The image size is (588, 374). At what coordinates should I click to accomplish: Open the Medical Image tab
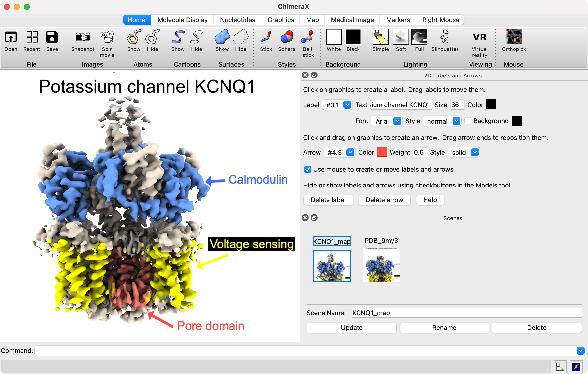click(x=352, y=20)
